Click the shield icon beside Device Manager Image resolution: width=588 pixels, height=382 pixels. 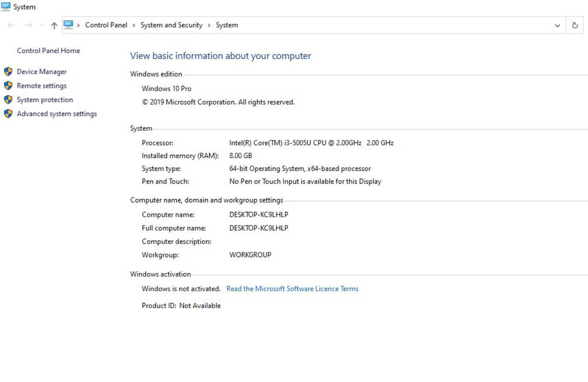pyautogui.click(x=8, y=72)
